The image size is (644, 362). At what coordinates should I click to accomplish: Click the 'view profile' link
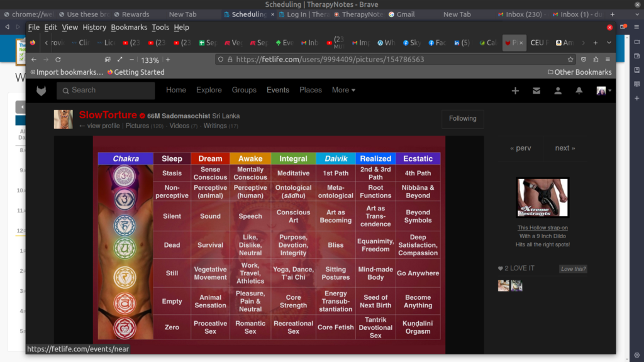[103, 126]
